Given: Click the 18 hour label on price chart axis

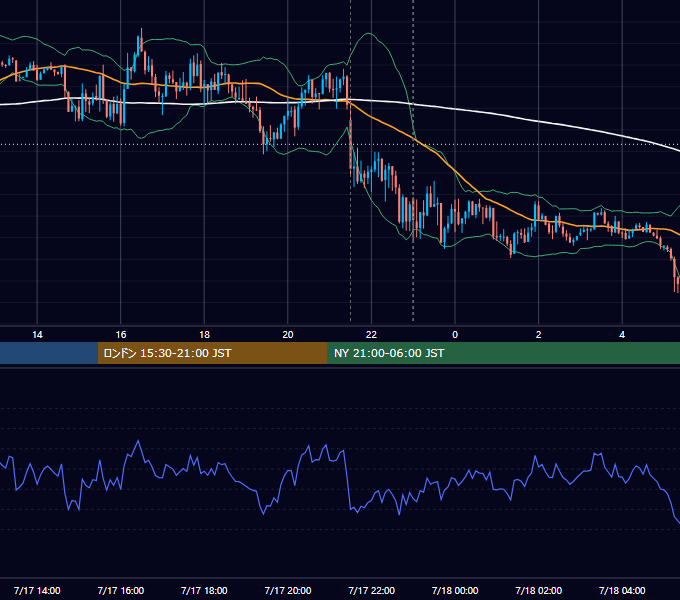Looking at the screenshot, I should [x=204, y=335].
